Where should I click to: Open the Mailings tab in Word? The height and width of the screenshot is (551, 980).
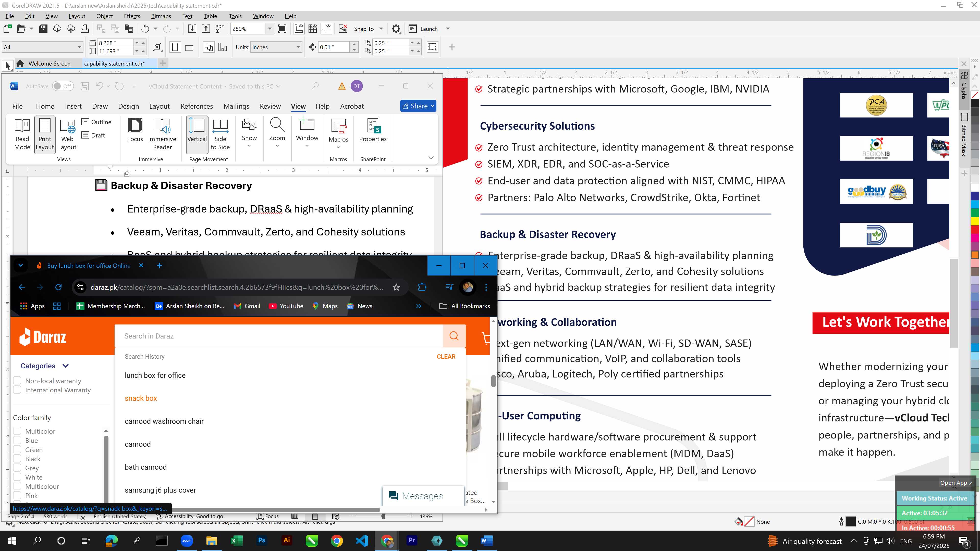pos(236,106)
